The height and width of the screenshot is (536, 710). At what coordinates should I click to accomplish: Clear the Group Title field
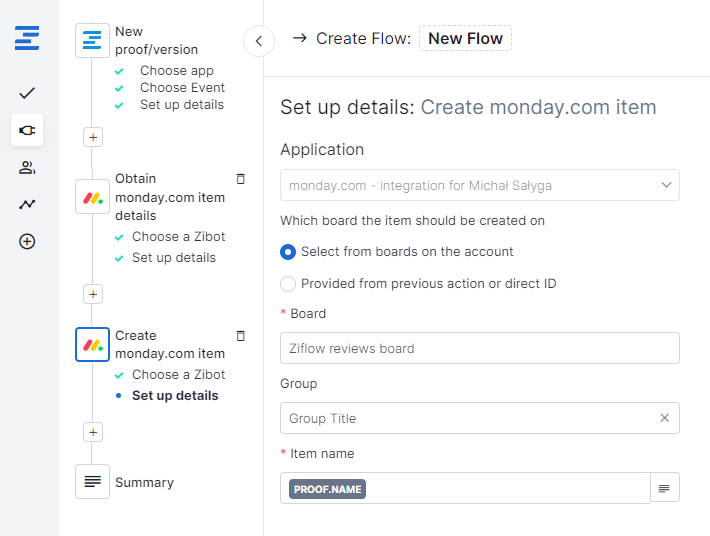click(x=664, y=418)
